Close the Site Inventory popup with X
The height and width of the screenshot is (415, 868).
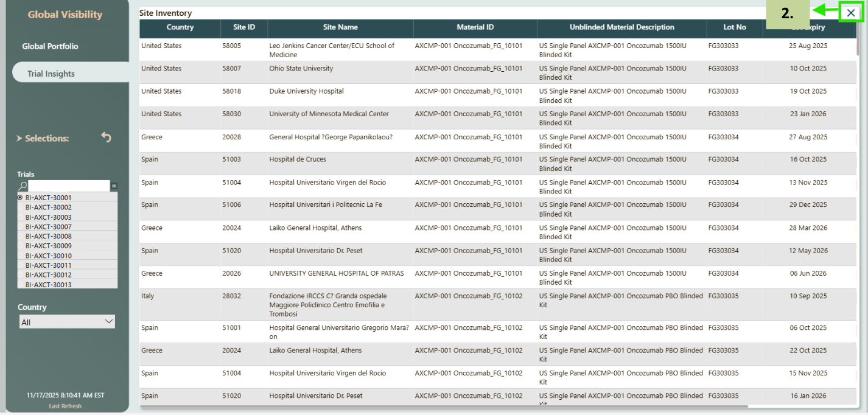coord(850,12)
